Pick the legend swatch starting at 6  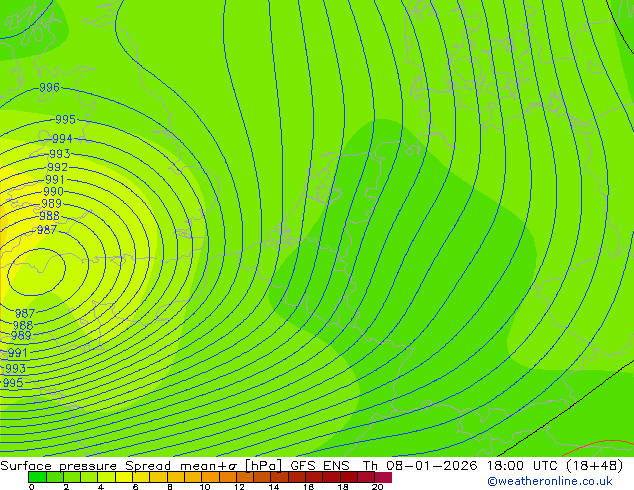pos(141,477)
